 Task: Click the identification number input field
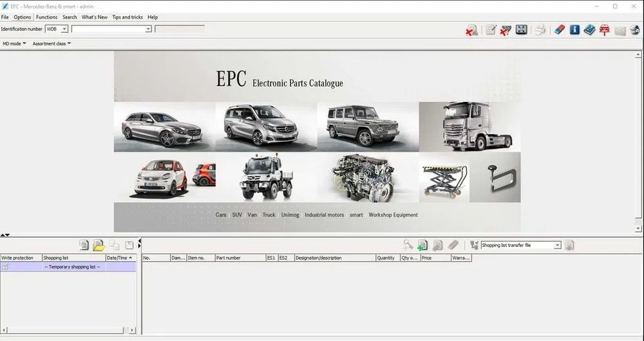(x=109, y=30)
